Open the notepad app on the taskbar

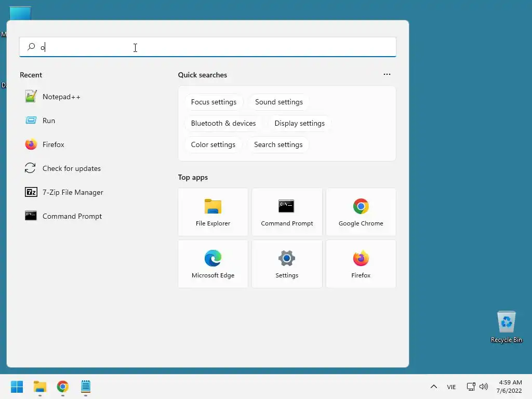pyautogui.click(x=86, y=387)
